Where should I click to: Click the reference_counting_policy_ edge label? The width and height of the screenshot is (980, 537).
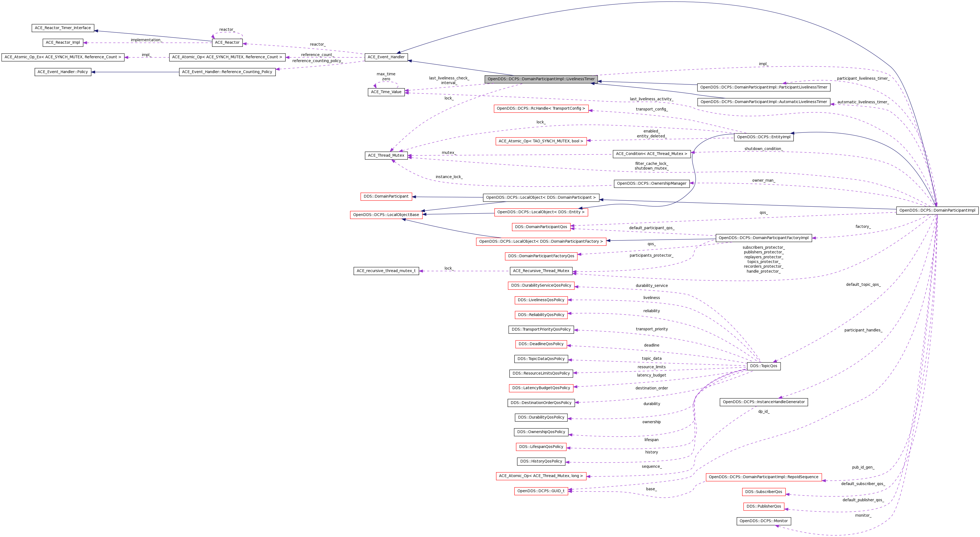point(317,61)
